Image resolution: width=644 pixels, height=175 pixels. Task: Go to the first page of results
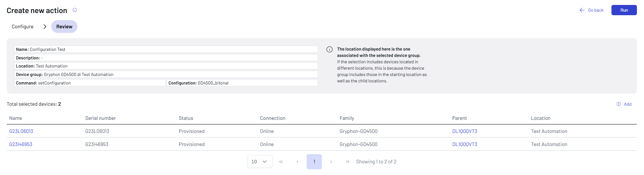click(x=281, y=162)
